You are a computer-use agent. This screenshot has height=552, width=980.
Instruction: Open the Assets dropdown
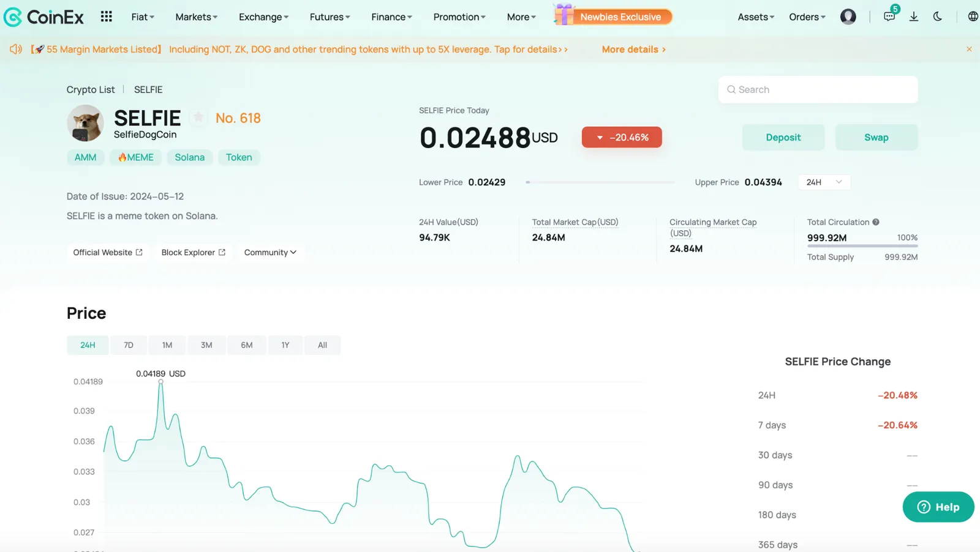(756, 17)
